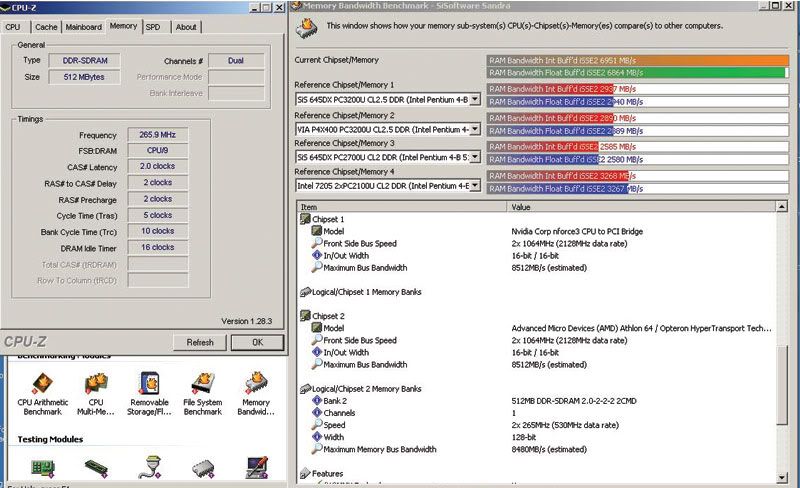
Task: Open the Mainboard tab in CPU-Z
Action: click(x=83, y=27)
